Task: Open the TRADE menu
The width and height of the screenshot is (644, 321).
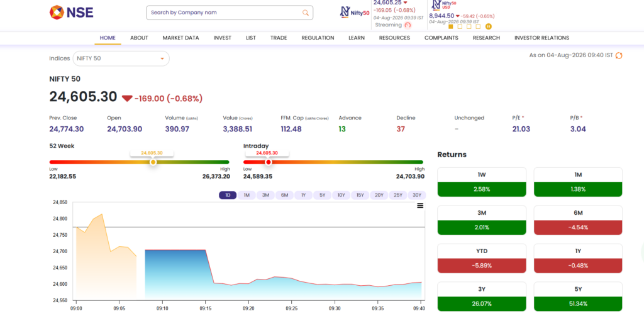Action: click(279, 38)
